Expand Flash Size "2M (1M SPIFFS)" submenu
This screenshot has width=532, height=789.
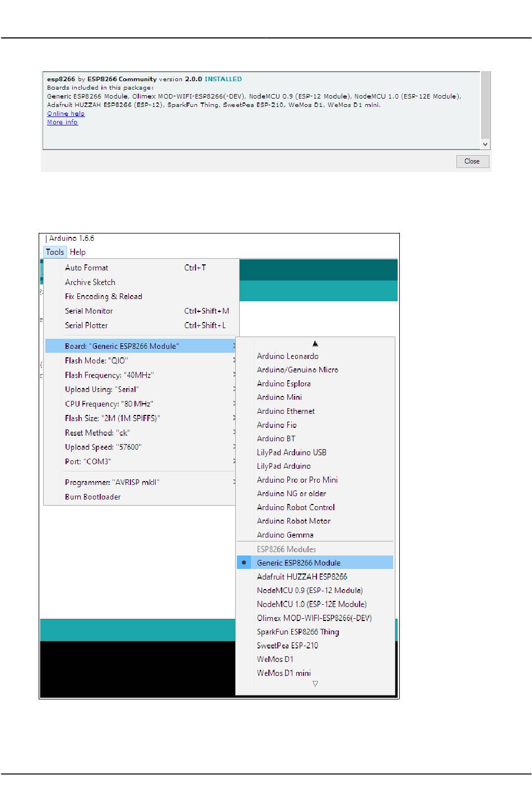coord(141,418)
